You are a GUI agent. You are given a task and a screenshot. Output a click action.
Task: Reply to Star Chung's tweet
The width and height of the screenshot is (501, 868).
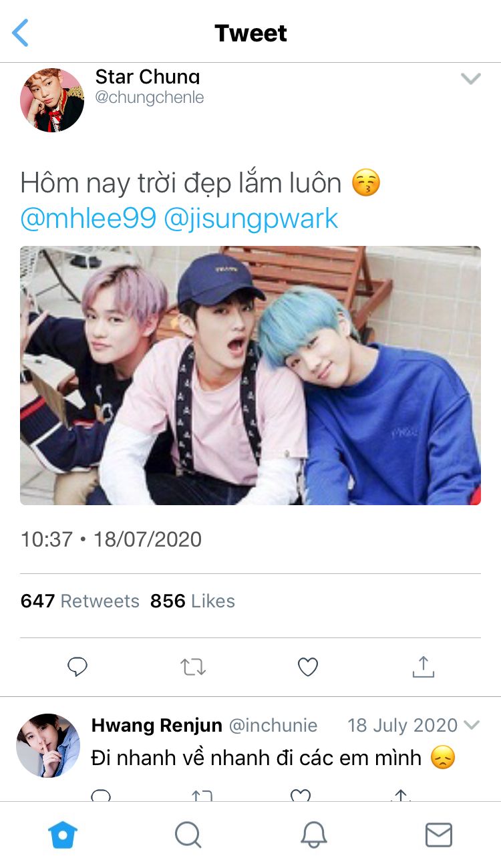click(78, 667)
